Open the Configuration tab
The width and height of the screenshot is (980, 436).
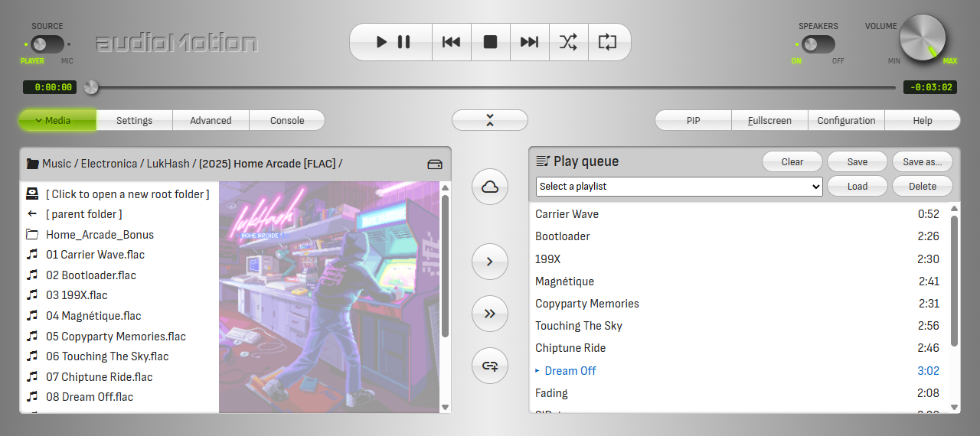click(846, 120)
